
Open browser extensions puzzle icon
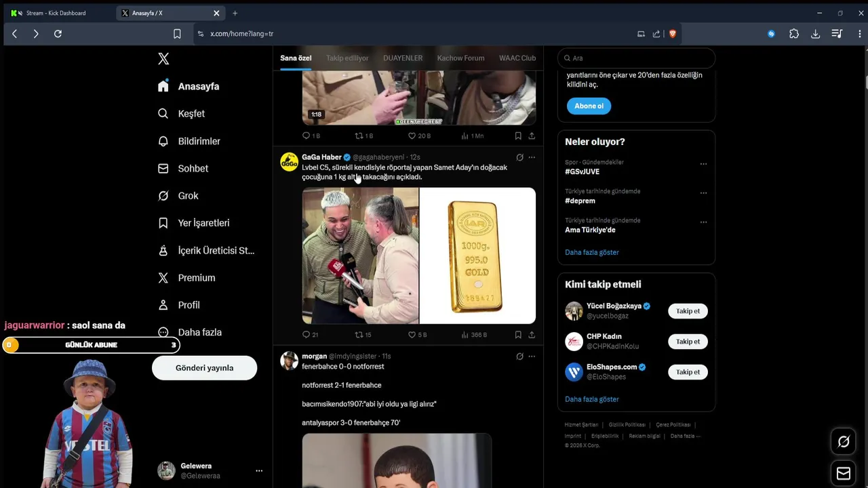[794, 34]
